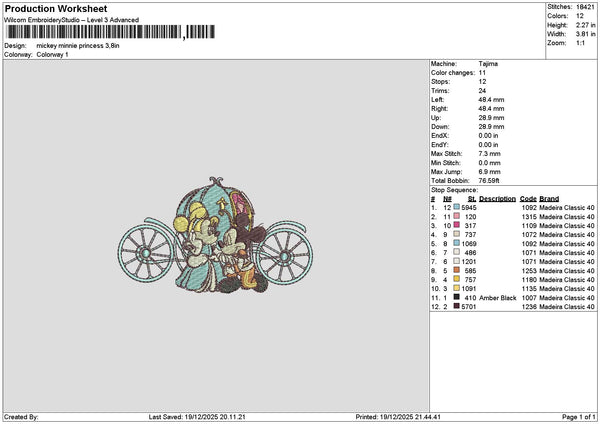Select the blue swatch with code 1092 in stop 5

coord(456,243)
